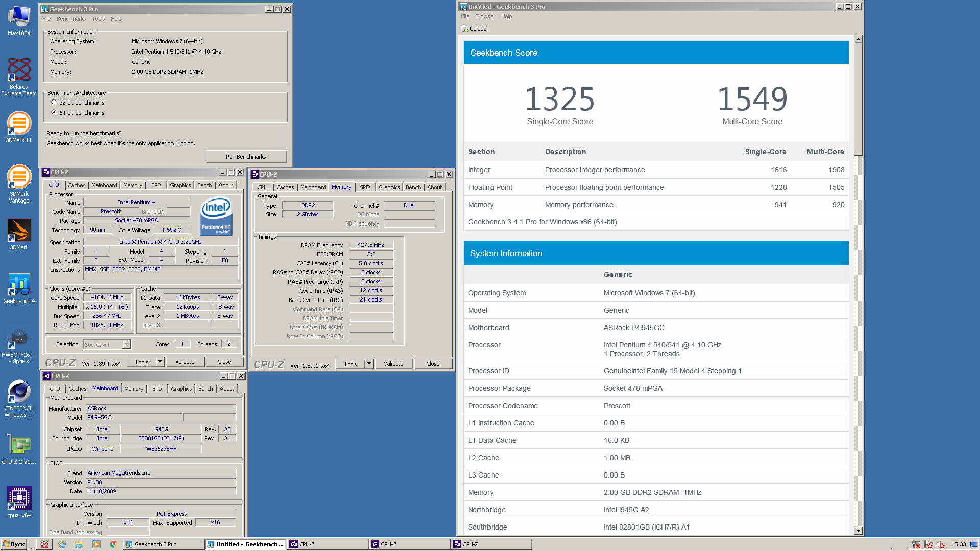Open About tab in CPU-Z Memory window
This screenshot has height=551, width=980.
(435, 187)
